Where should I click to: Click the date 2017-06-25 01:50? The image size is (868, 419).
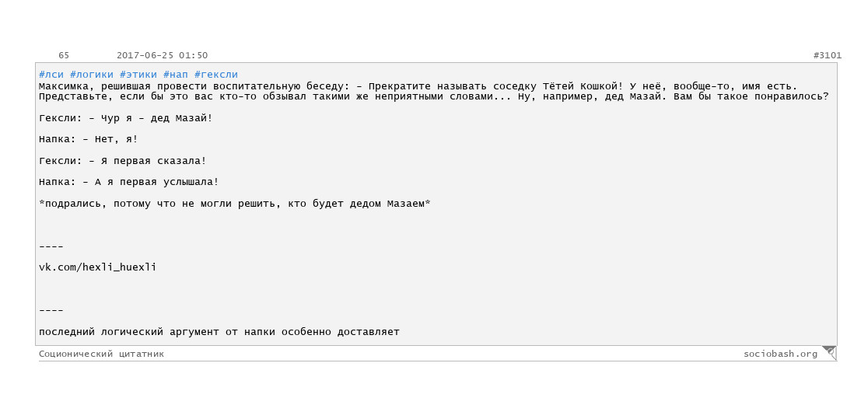point(163,55)
